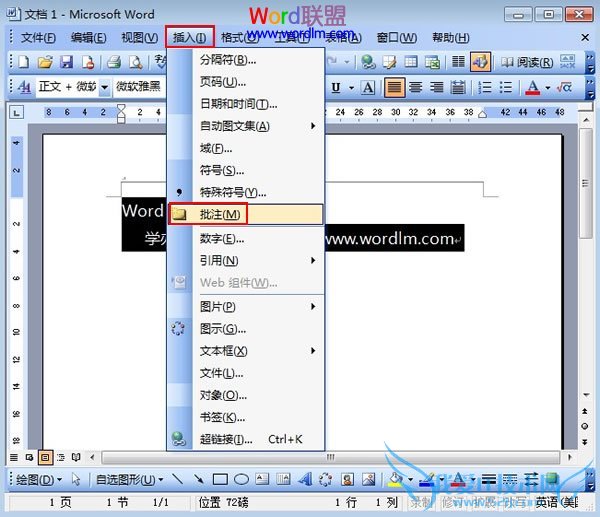Image resolution: width=600 pixels, height=517 pixels.
Task: Choose 图示(G)... diagram menu entry
Action: pos(246,329)
